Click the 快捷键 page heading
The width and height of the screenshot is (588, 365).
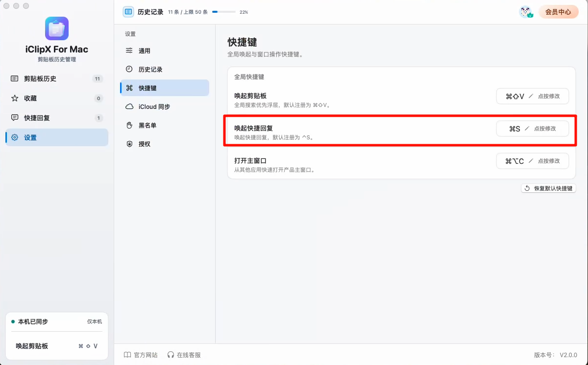coord(242,42)
